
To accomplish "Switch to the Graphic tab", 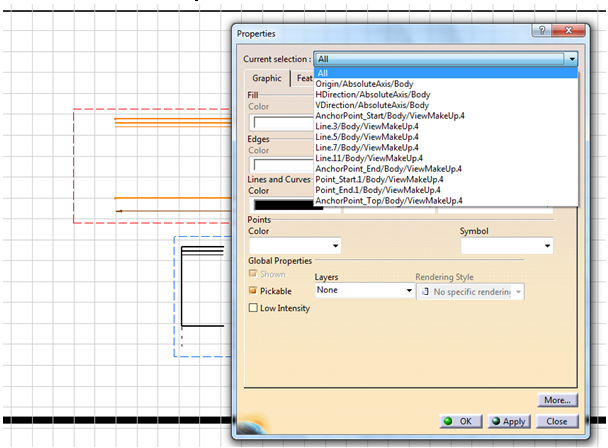I will (266, 79).
